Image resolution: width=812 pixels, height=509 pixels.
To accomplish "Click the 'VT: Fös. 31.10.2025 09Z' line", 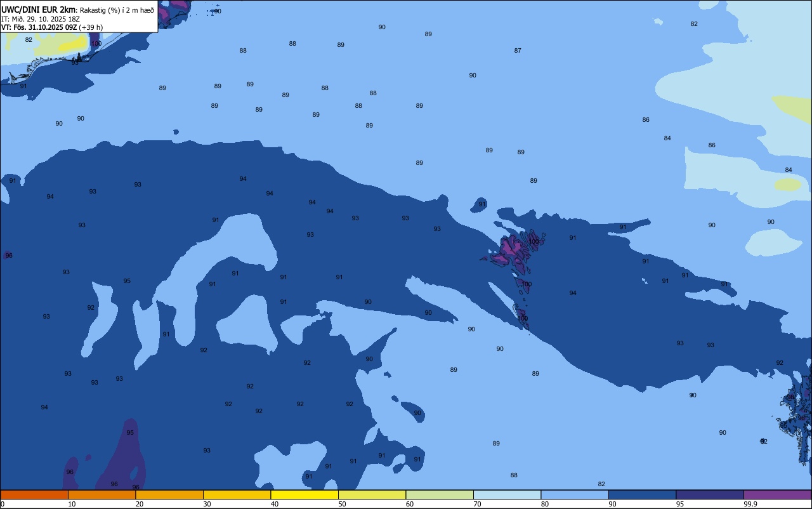I will [x=39, y=27].
